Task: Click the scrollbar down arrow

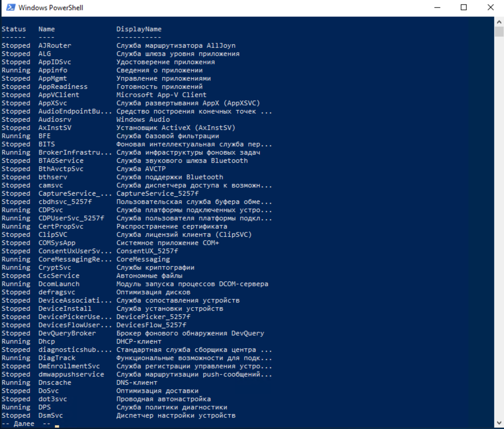Action: click(x=500, y=423)
